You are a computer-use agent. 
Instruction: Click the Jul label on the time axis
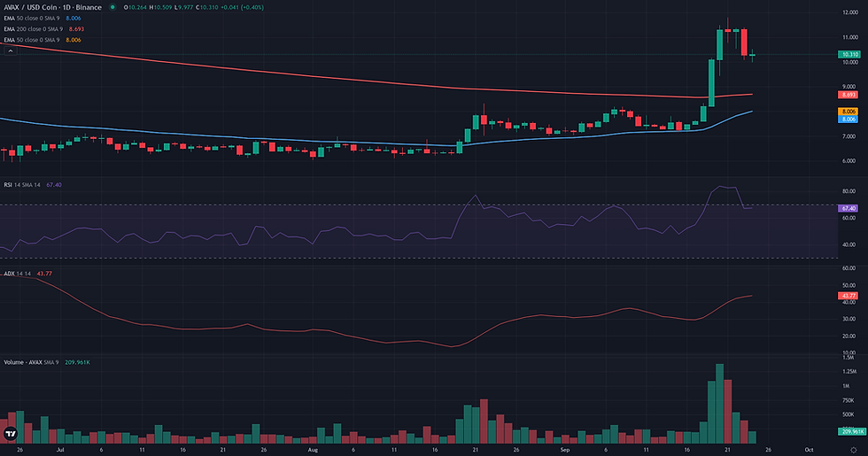click(x=60, y=450)
